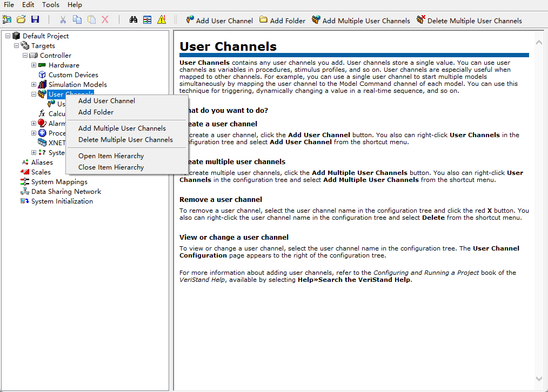Collapse the User Channels node
Viewport: 548px width, 392px height.
click(x=34, y=94)
